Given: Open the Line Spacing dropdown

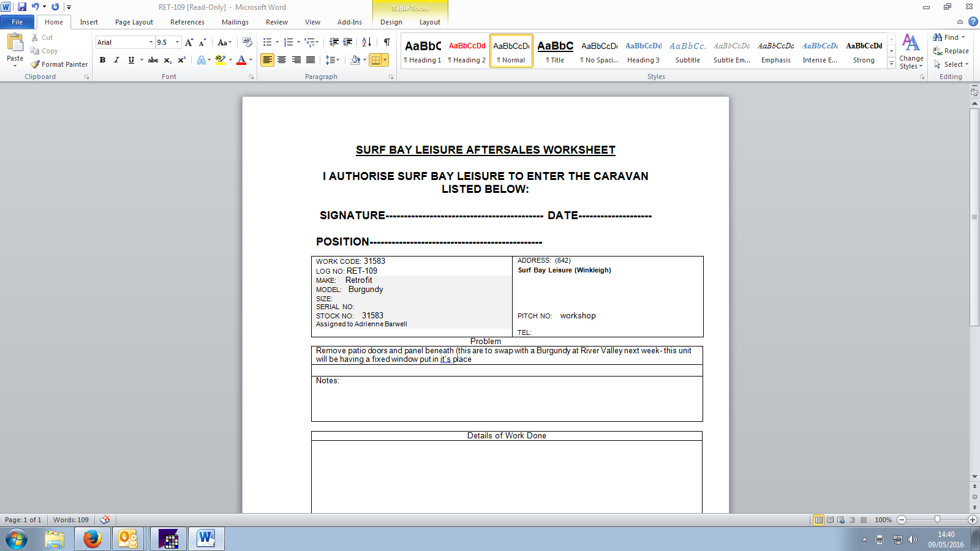Looking at the screenshot, I should tap(332, 60).
